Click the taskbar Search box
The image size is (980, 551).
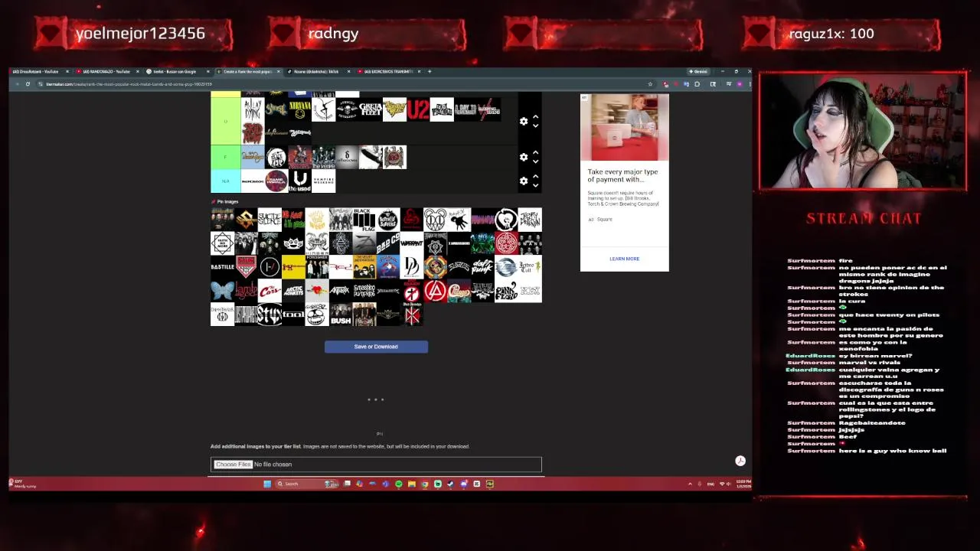307,484
